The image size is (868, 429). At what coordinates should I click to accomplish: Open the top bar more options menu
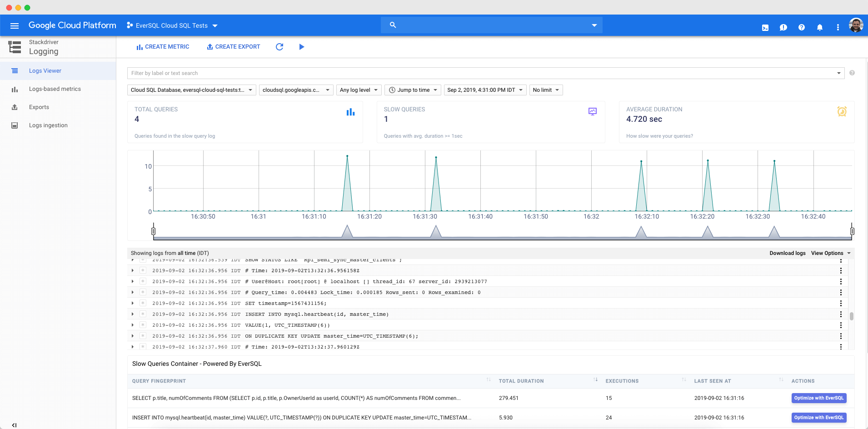838,28
